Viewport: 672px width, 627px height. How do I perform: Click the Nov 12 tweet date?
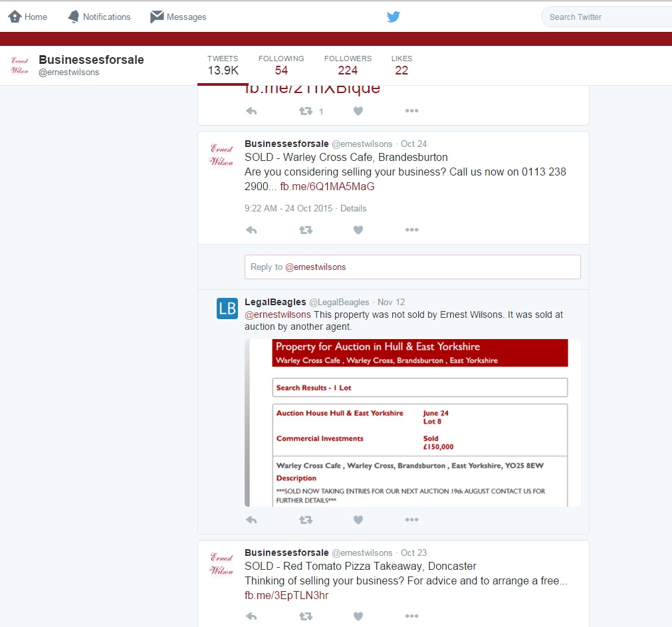click(x=391, y=302)
